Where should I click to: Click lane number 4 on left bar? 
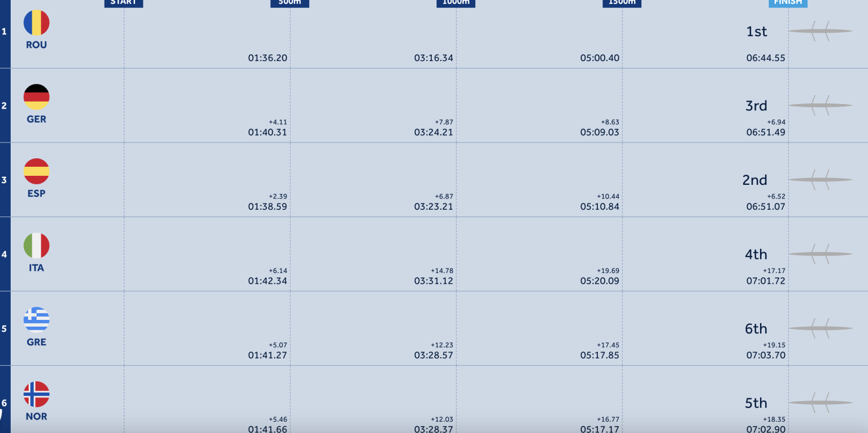point(5,254)
